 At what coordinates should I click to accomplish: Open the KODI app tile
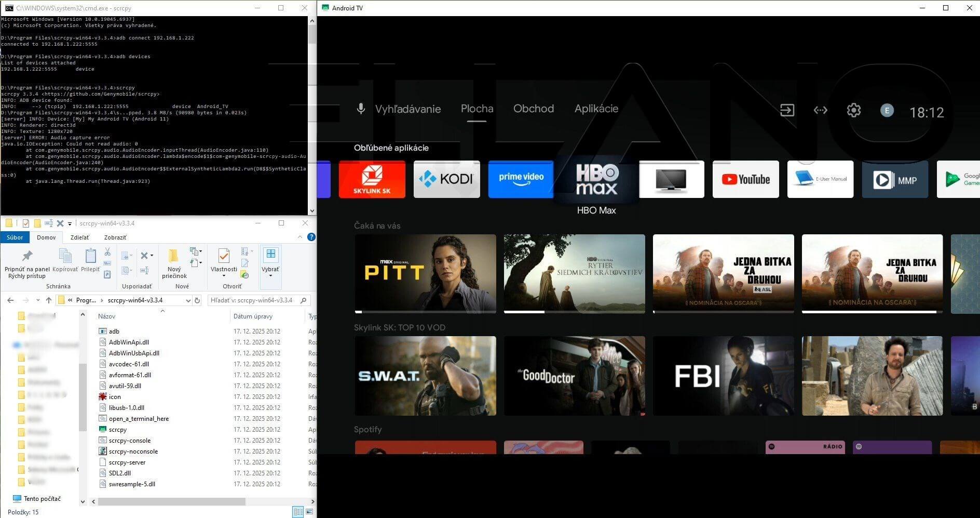coord(446,179)
